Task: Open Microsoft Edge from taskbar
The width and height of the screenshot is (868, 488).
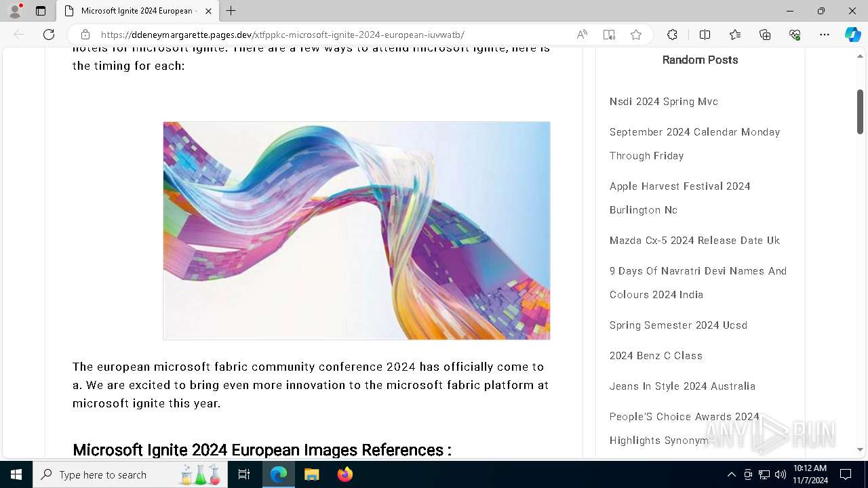Action: (x=279, y=474)
